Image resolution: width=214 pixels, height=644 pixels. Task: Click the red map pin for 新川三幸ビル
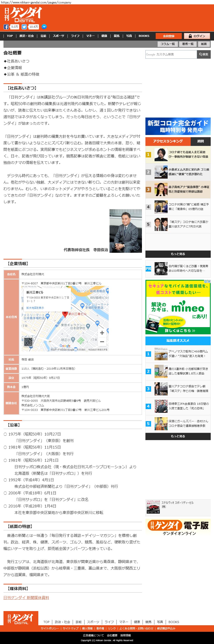click(x=65, y=314)
